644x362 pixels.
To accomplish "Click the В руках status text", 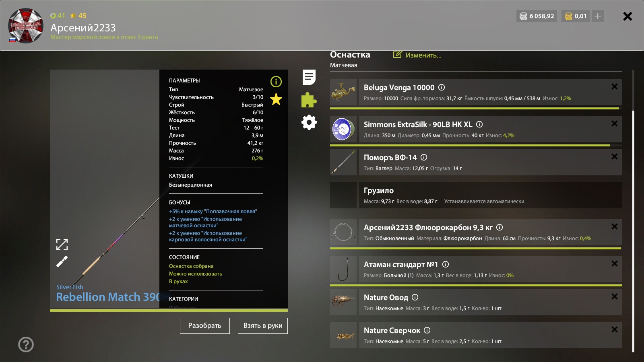I will [x=178, y=281].
